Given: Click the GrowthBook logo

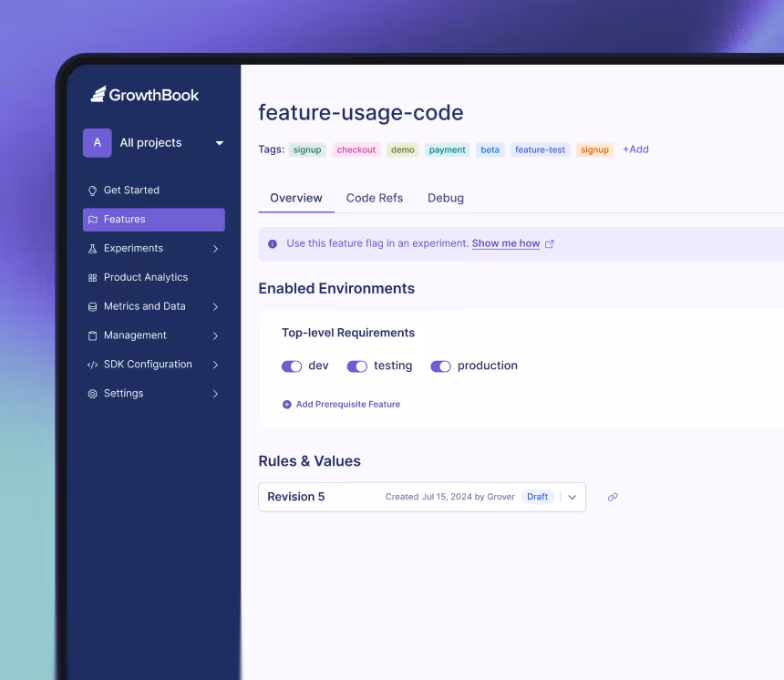Looking at the screenshot, I should tap(145, 95).
